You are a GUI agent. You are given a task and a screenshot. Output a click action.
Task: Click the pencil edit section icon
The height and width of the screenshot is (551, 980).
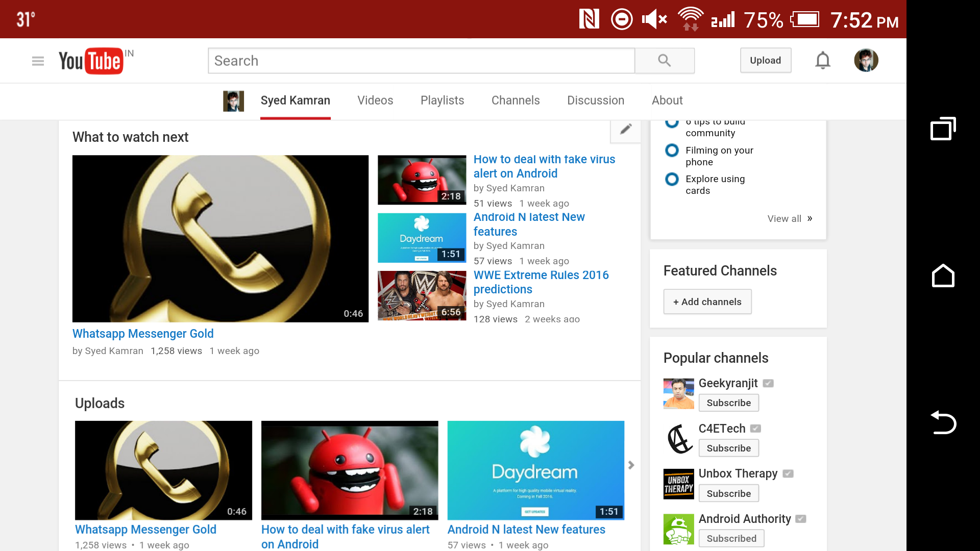click(x=626, y=130)
